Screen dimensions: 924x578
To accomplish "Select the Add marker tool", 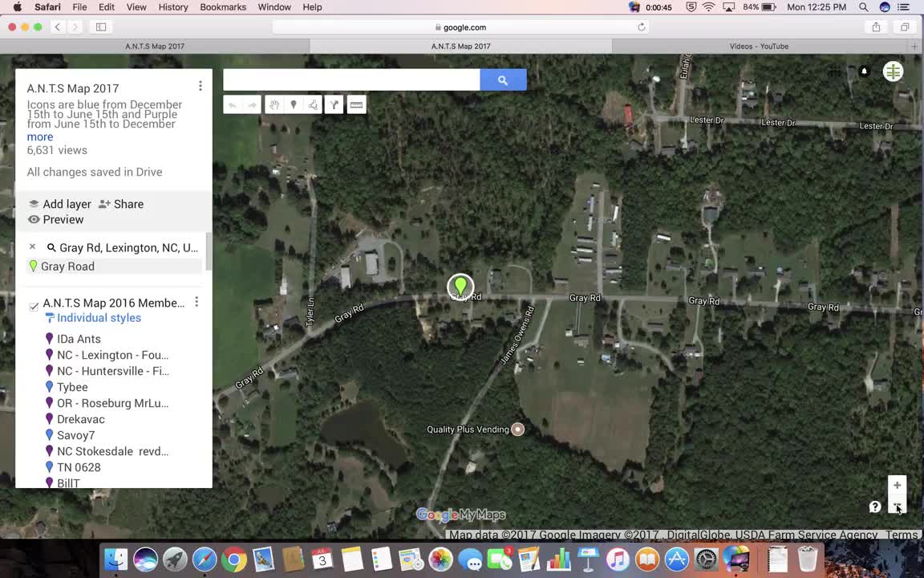I will (x=294, y=105).
